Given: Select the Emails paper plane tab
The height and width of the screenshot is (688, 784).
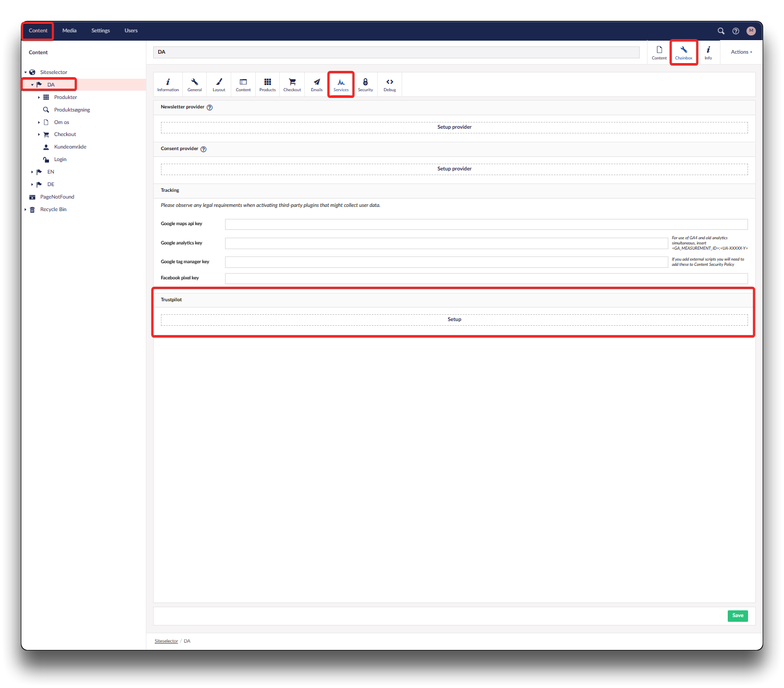Looking at the screenshot, I should [x=317, y=84].
